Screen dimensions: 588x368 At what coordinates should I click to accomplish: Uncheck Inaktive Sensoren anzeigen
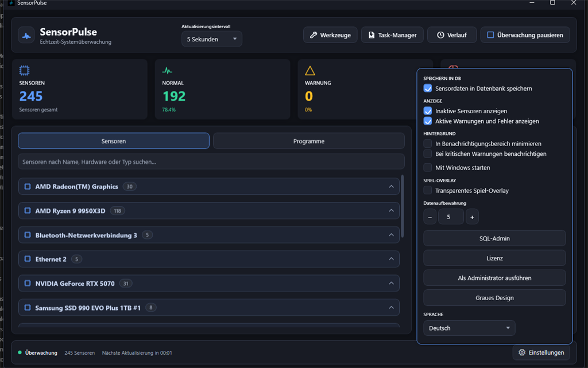(x=427, y=111)
